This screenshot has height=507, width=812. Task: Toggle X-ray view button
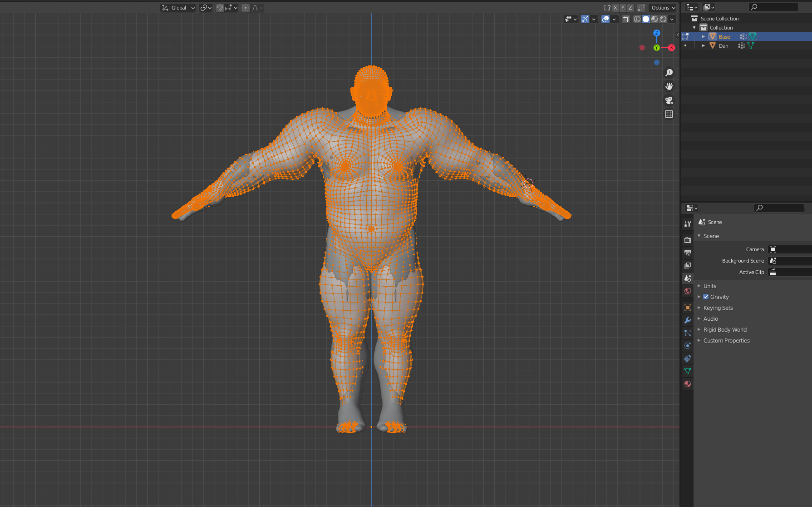[x=626, y=19]
